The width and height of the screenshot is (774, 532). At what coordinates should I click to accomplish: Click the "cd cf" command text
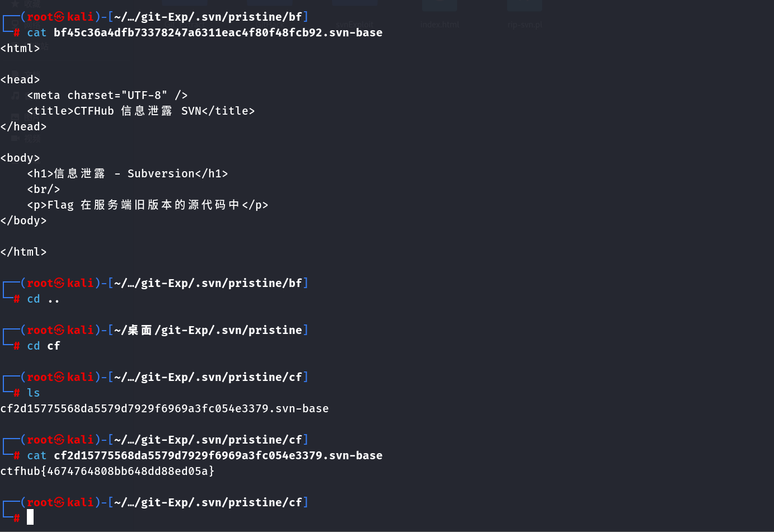pos(43,346)
